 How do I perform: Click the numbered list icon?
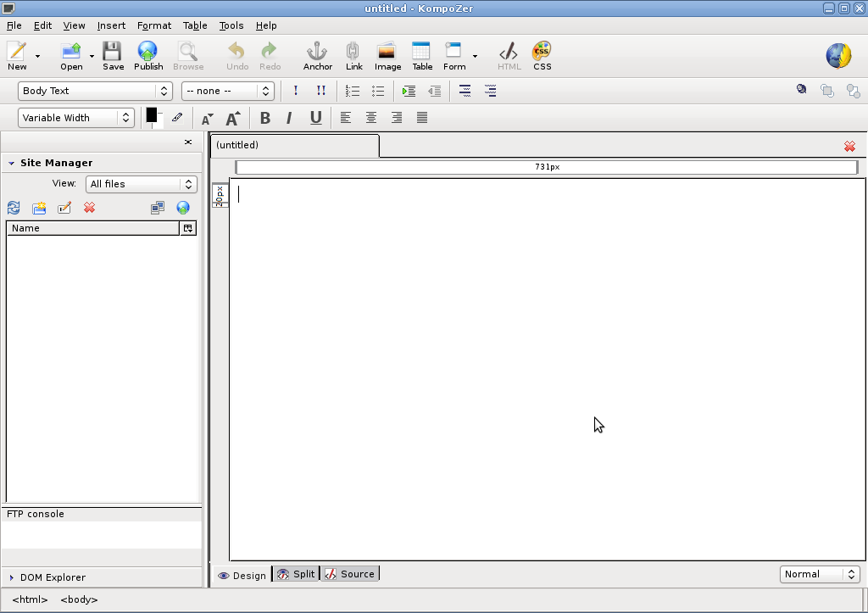(353, 91)
